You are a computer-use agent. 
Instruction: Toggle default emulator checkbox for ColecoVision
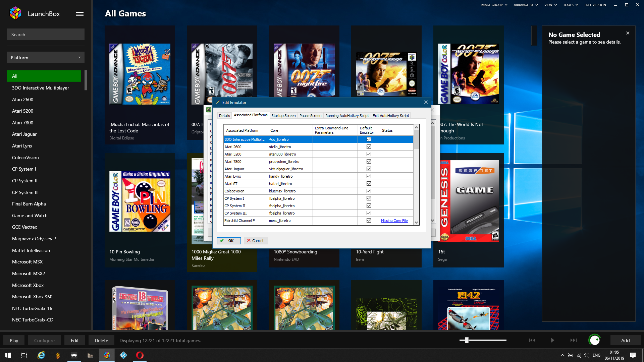pyautogui.click(x=369, y=191)
